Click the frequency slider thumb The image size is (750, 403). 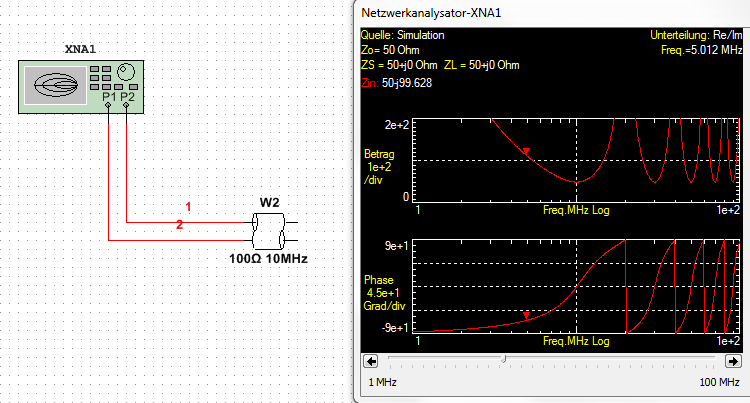(503, 359)
